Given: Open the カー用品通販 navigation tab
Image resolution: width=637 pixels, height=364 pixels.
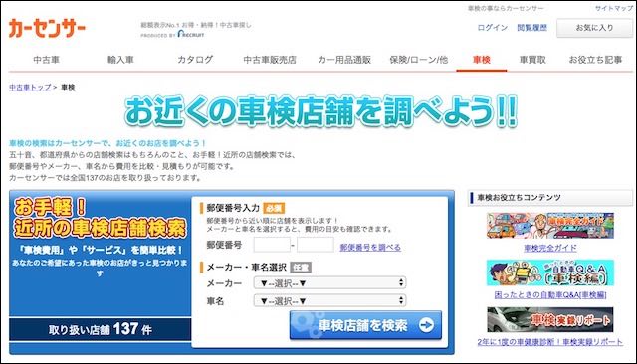Looking at the screenshot, I should (344, 60).
